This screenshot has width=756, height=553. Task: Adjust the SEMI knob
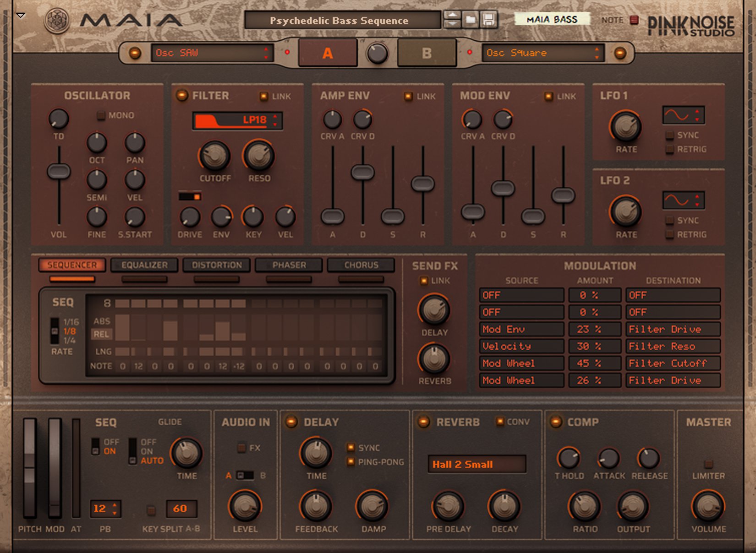97,180
